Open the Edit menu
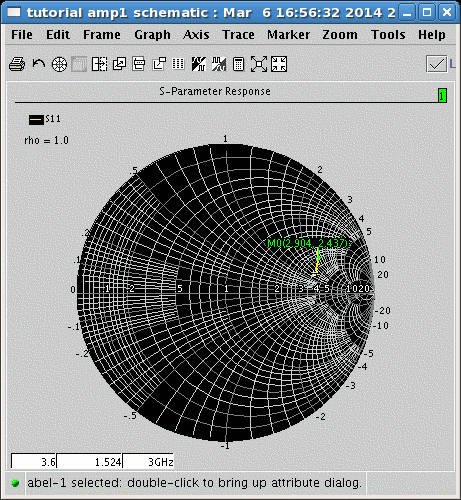Image resolution: width=461 pixels, height=500 pixels. point(58,35)
